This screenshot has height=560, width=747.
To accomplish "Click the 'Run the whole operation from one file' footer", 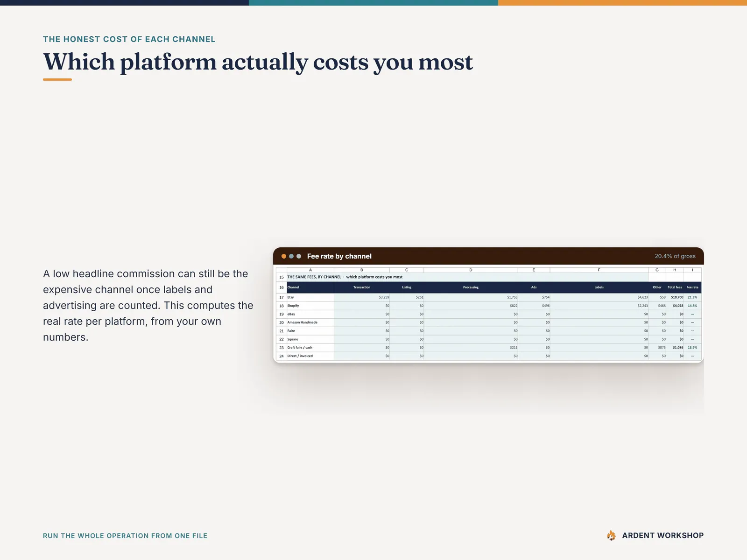I will pos(125,536).
